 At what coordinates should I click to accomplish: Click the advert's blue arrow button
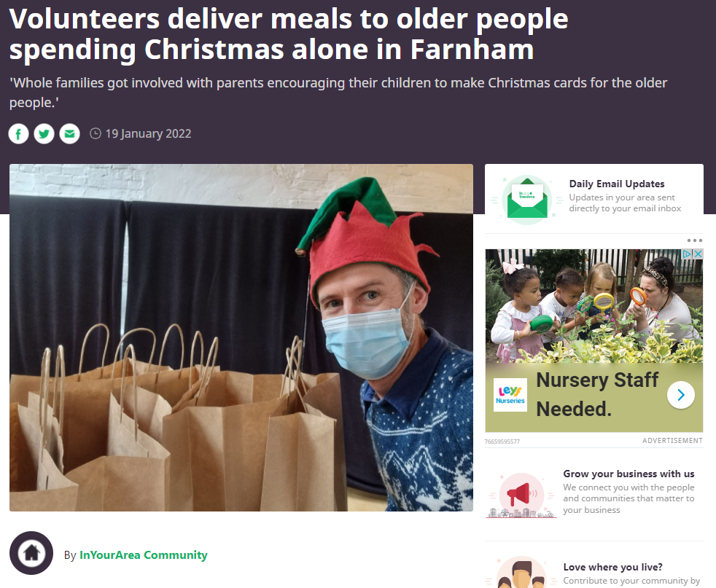pyautogui.click(x=681, y=395)
